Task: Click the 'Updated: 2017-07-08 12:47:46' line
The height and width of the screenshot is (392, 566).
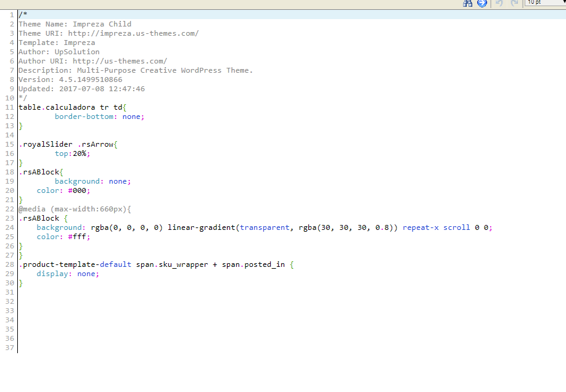Action: pyautogui.click(x=81, y=89)
